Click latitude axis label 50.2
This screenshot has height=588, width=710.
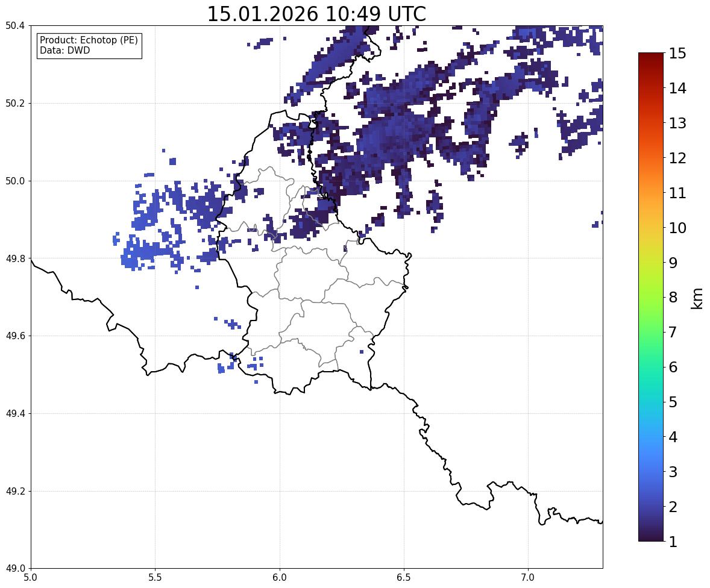[15, 103]
